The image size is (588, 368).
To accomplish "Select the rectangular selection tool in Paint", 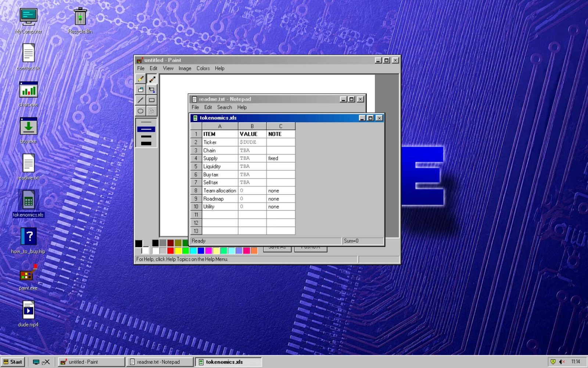I will click(151, 89).
